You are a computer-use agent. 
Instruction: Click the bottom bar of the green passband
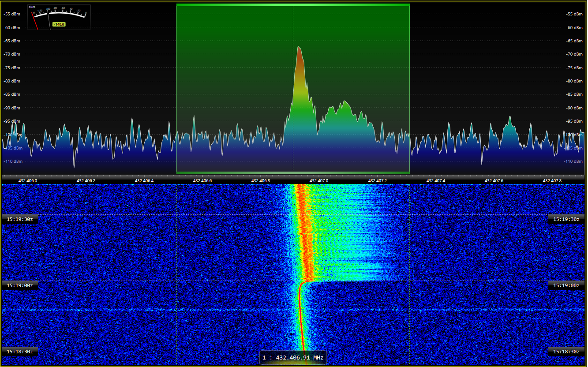293,172
